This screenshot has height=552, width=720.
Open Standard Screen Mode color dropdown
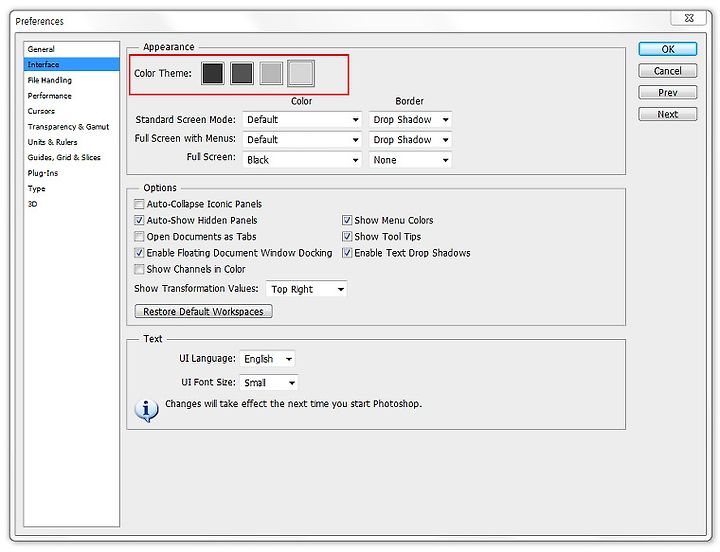pos(302,120)
